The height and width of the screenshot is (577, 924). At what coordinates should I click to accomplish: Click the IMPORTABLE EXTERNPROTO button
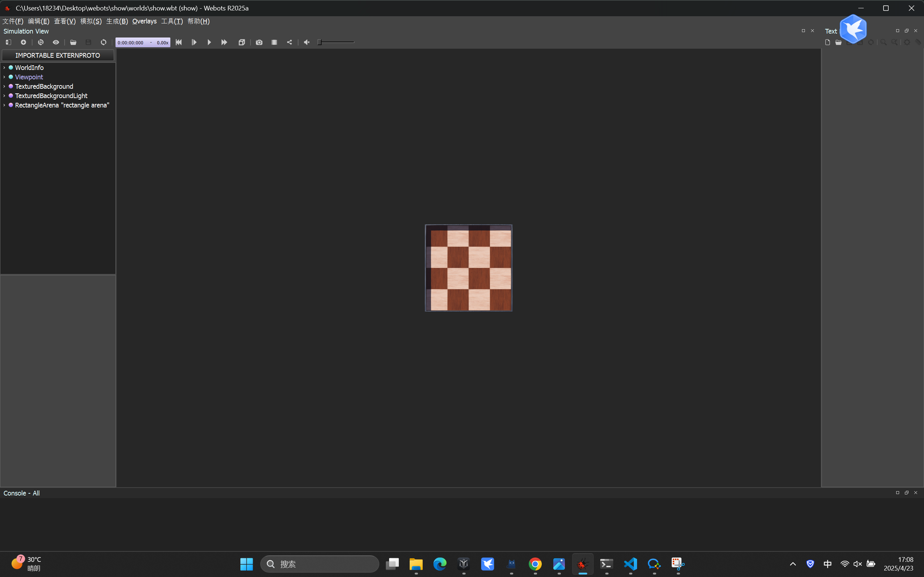coord(58,55)
